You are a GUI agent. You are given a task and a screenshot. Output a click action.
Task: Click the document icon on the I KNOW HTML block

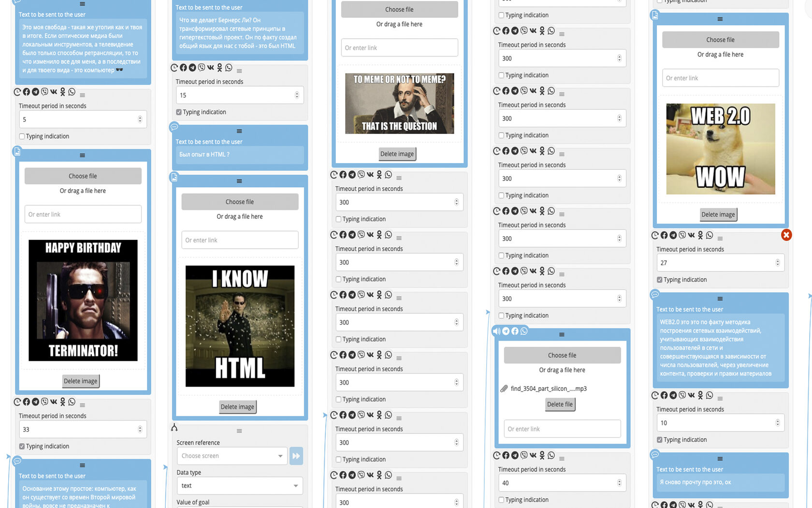pos(174,177)
